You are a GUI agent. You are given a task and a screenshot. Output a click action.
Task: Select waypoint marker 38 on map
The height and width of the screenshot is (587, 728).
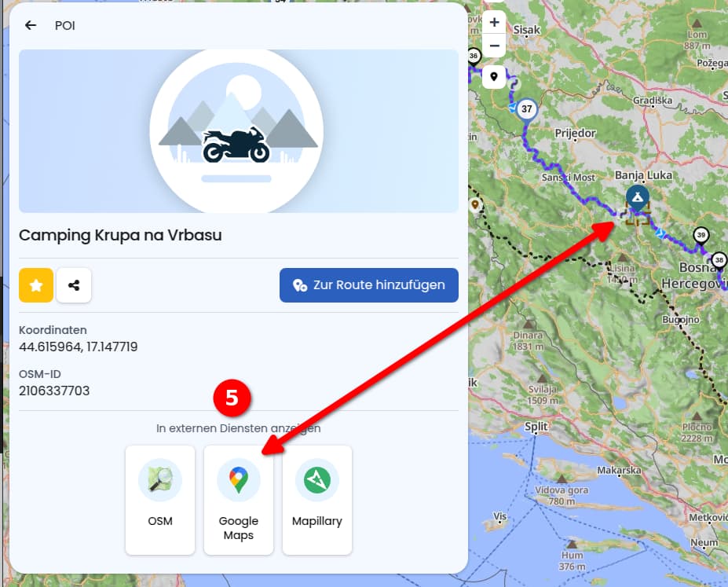point(719,260)
